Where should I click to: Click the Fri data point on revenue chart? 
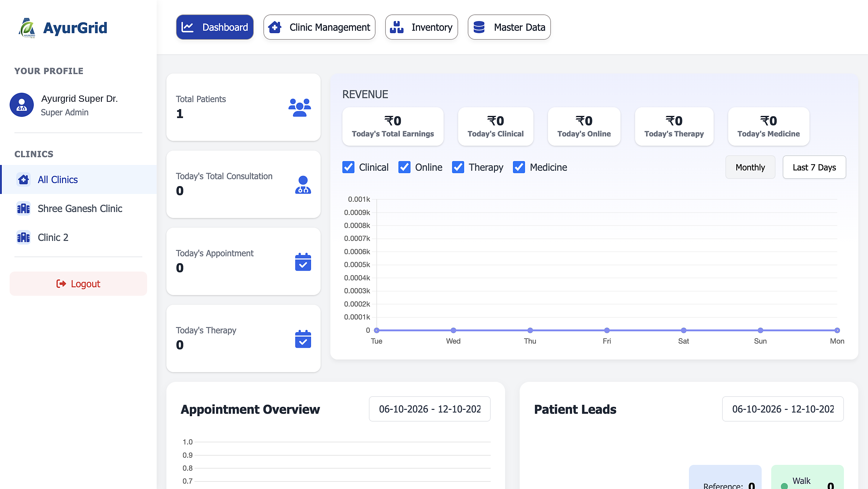tap(607, 330)
